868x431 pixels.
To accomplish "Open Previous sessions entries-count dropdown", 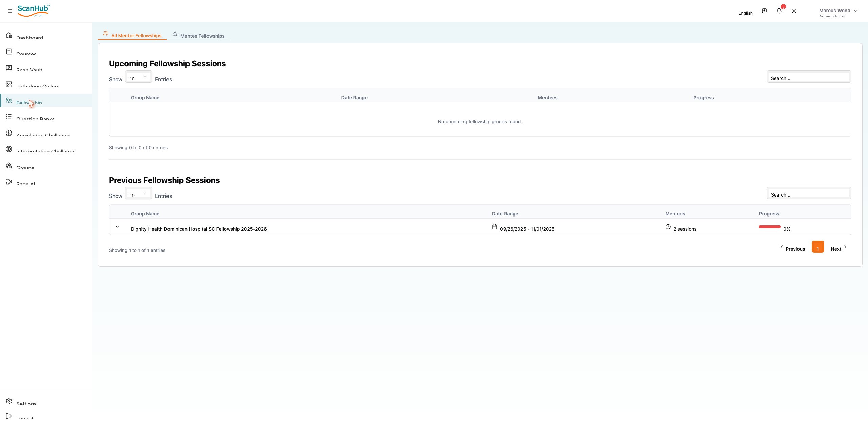I will (138, 193).
